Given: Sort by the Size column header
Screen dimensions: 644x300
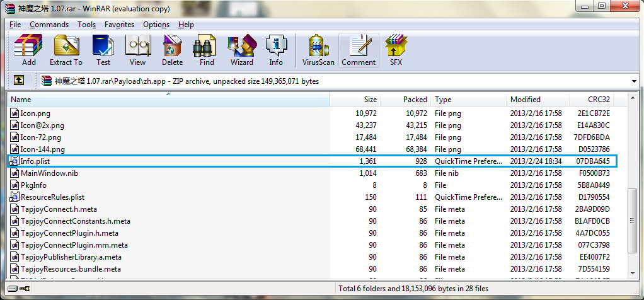Looking at the screenshot, I should tap(355, 99).
